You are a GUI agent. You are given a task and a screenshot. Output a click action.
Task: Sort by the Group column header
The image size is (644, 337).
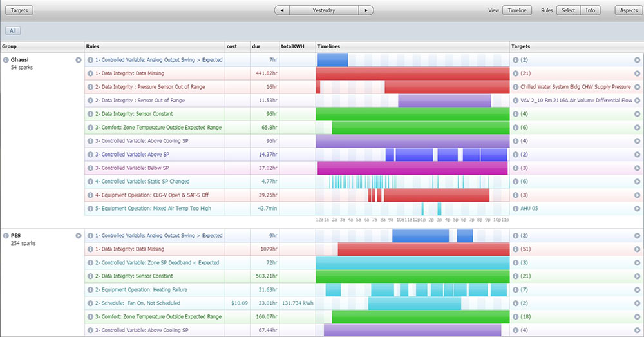(43, 46)
